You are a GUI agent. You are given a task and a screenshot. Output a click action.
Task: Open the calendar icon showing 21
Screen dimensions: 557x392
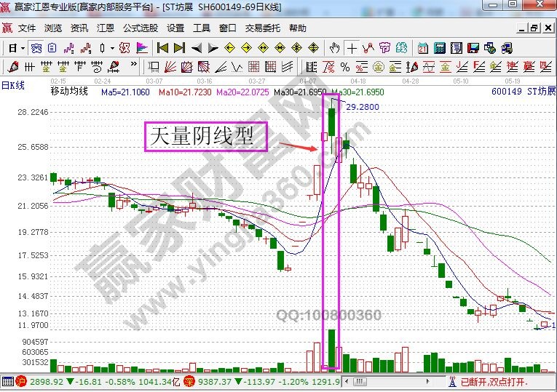(x=422, y=48)
